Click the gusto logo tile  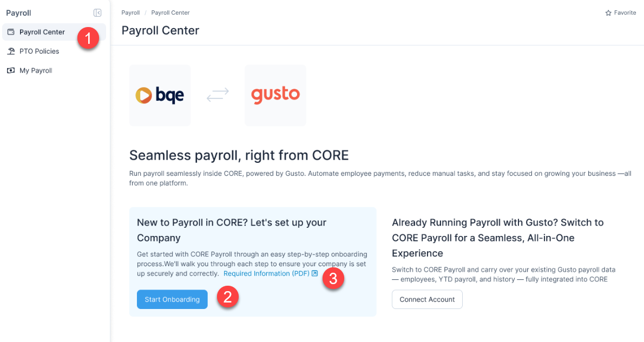tap(275, 95)
